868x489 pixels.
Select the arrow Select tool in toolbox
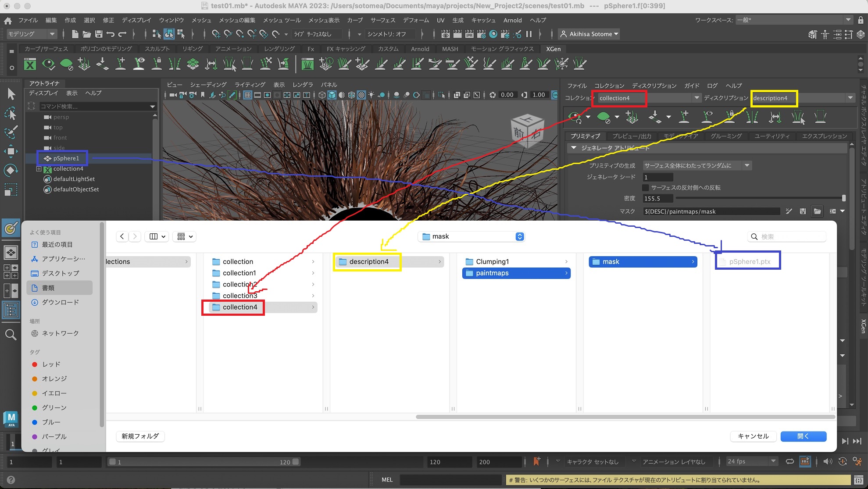point(11,93)
